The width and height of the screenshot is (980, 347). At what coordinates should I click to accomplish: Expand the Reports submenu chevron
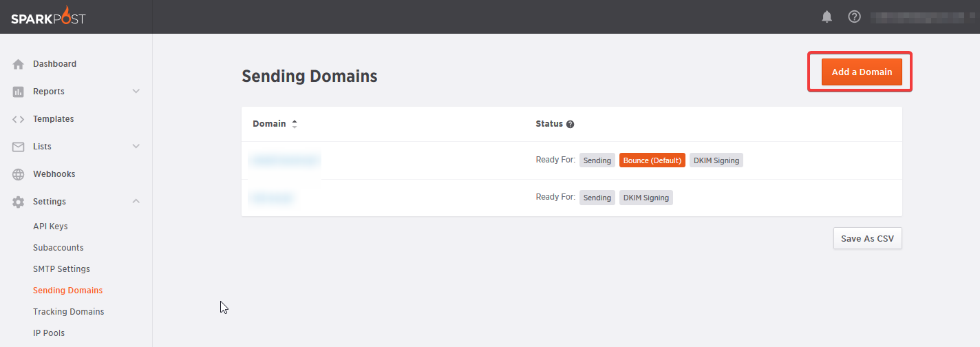pyautogui.click(x=136, y=92)
